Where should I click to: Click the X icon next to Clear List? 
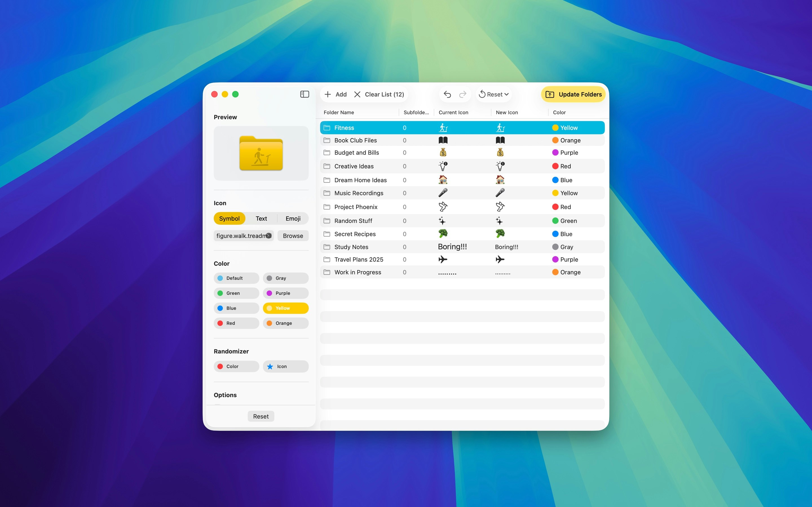click(357, 94)
